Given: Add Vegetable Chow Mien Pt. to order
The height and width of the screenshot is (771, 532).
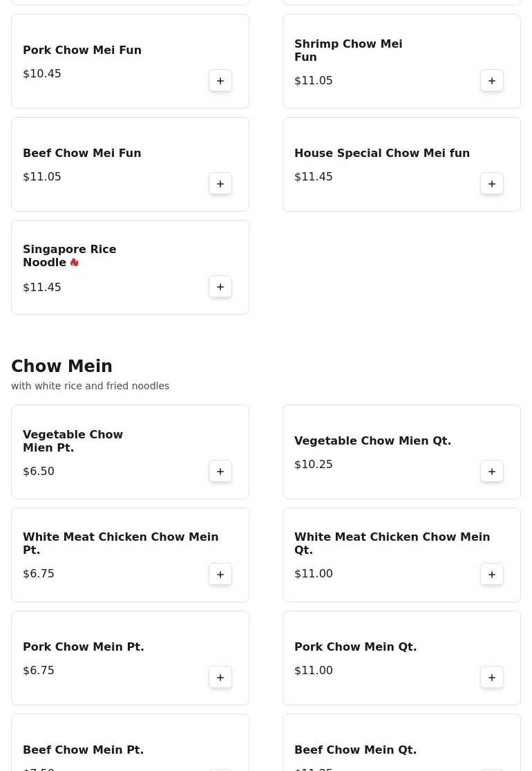Looking at the screenshot, I should (220, 471).
